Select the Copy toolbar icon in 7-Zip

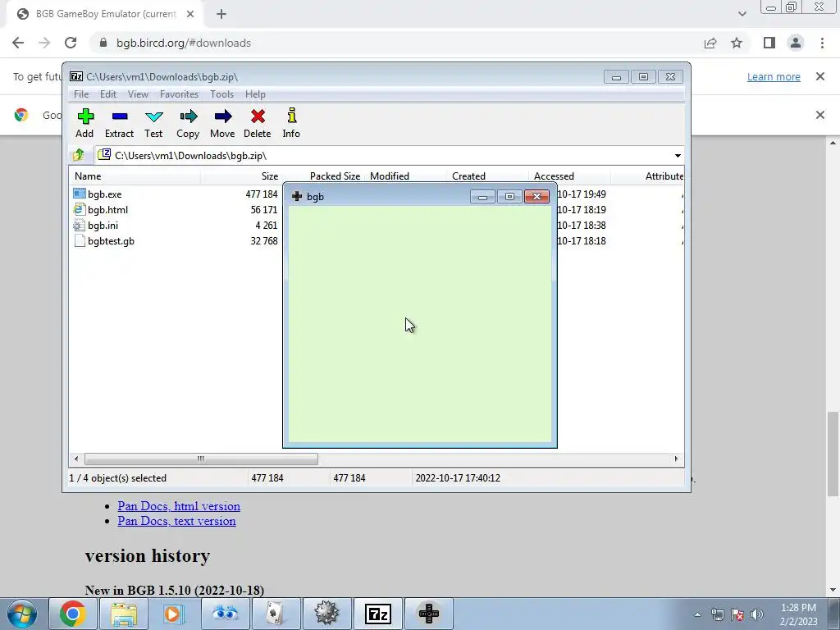[x=188, y=123]
